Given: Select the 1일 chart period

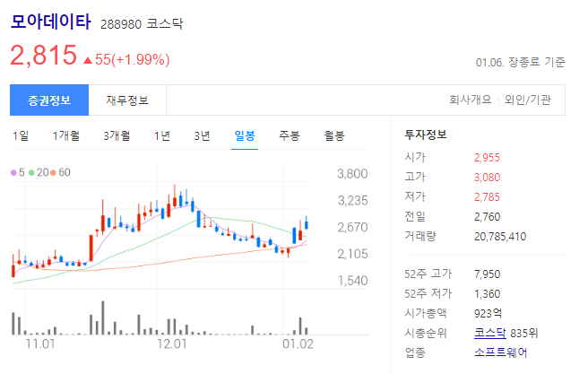Looking at the screenshot, I should 21,135.
